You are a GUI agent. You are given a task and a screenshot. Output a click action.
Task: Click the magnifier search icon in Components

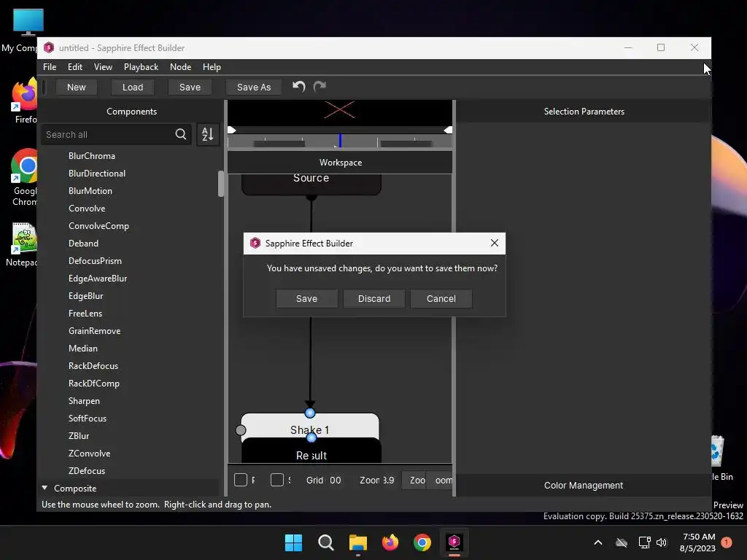pyautogui.click(x=181, y=134)
